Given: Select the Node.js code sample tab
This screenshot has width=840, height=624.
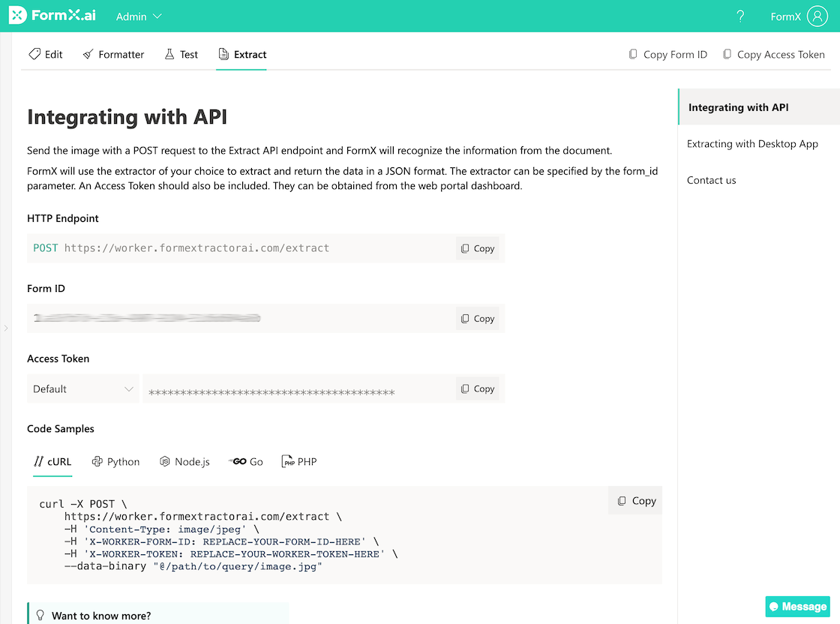Looking at the screenshot, I should [184, 462].
